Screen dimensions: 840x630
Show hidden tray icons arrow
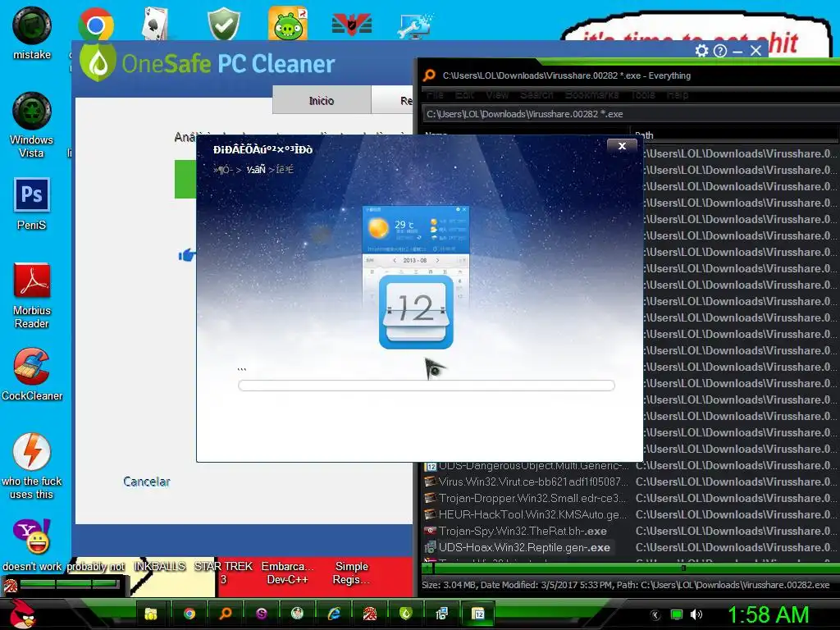coord(655,614)
